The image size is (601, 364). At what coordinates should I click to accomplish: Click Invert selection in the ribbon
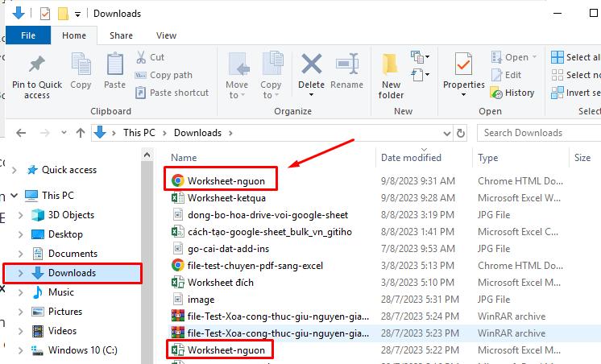click(575, 93)
